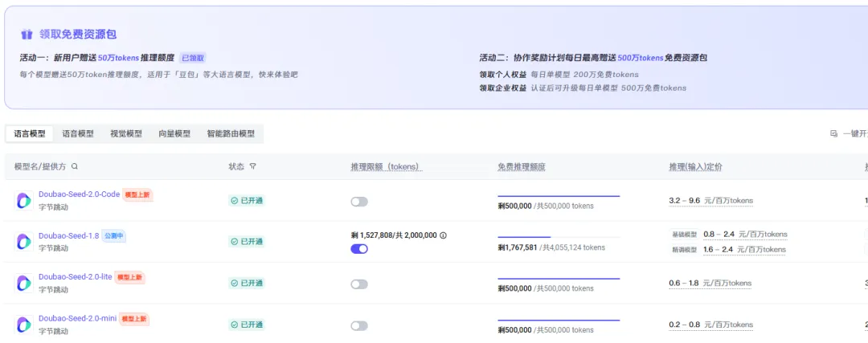This screenshot has width=868, height=343.
Task: Switch to the 语音模型 tab
Action: pyautogui.click(x=78, y=134)
